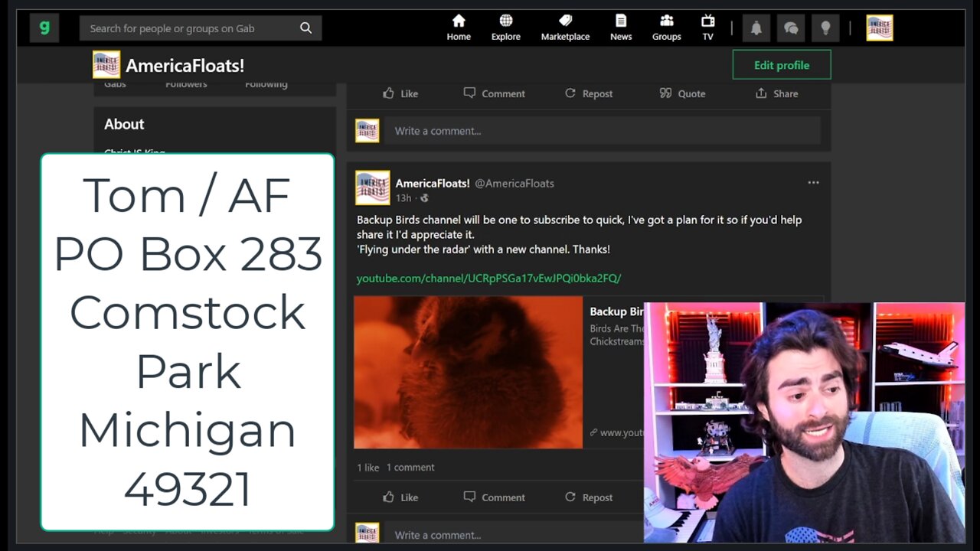Click the Backup Birds video thumbnail
980x551 pixels.
pyautogui.click(x=468, y=372)
